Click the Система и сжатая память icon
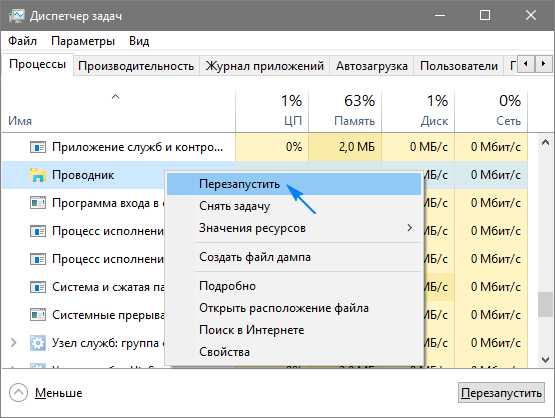 pos(38,287)
